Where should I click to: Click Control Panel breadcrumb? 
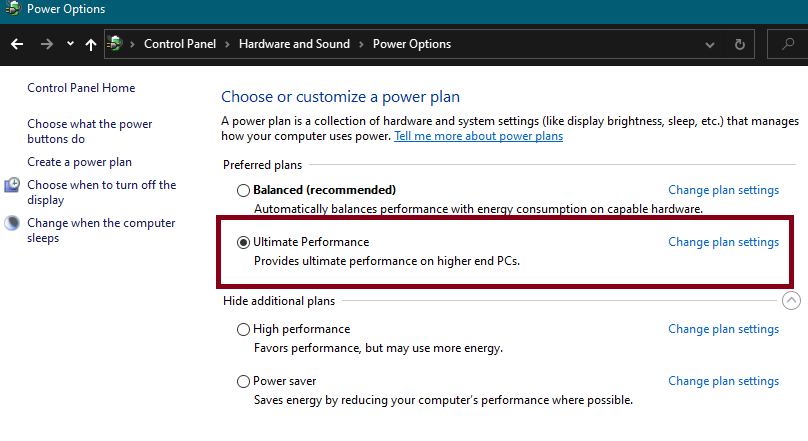click(180, 44)
